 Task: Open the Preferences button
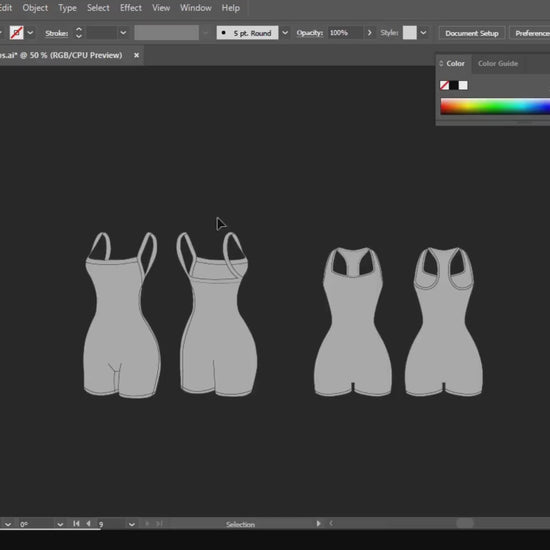tap(530, 33)
